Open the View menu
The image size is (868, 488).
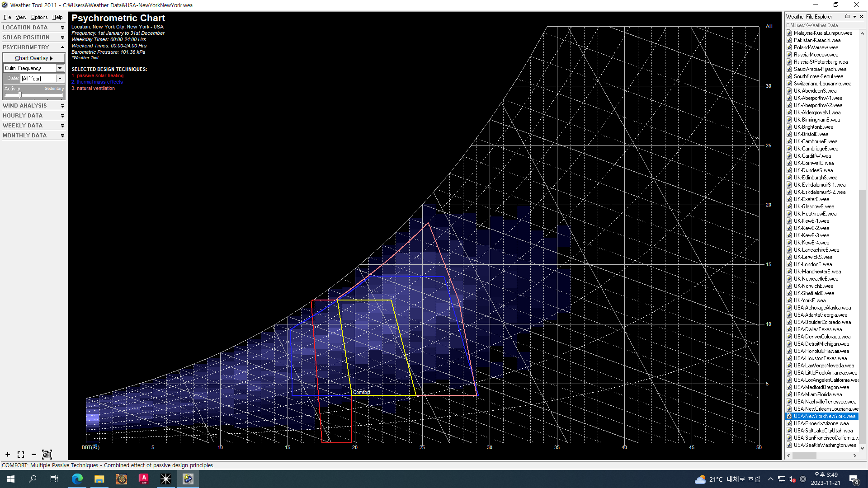21,17
